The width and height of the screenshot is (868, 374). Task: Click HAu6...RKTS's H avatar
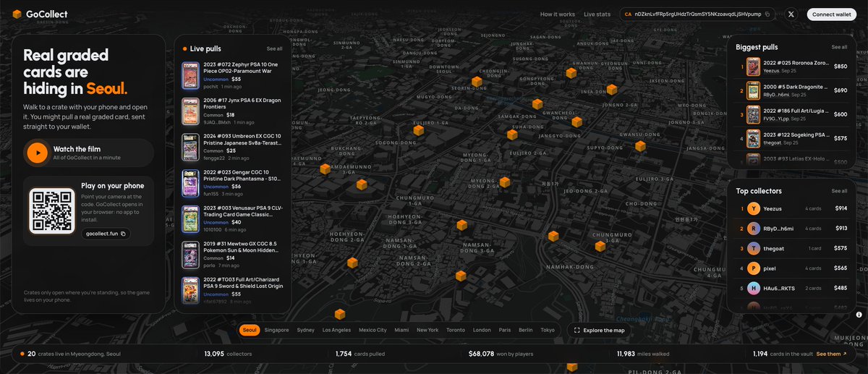(x=754, y=288)
